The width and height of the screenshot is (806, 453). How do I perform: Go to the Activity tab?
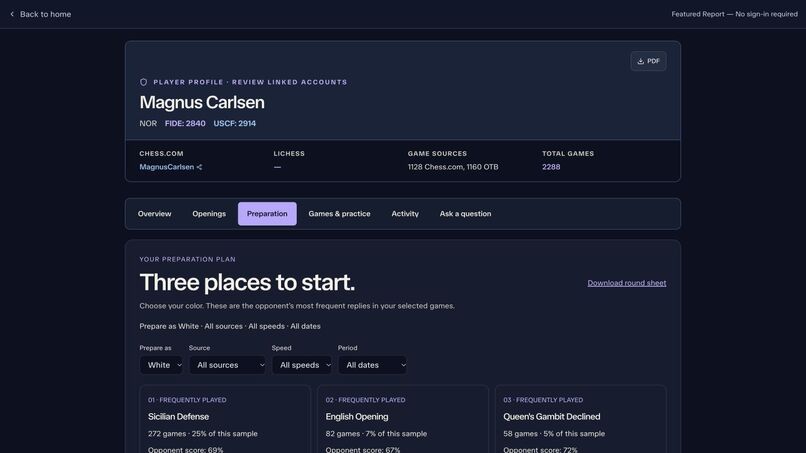pyautogui.click(x=405, y=214)
